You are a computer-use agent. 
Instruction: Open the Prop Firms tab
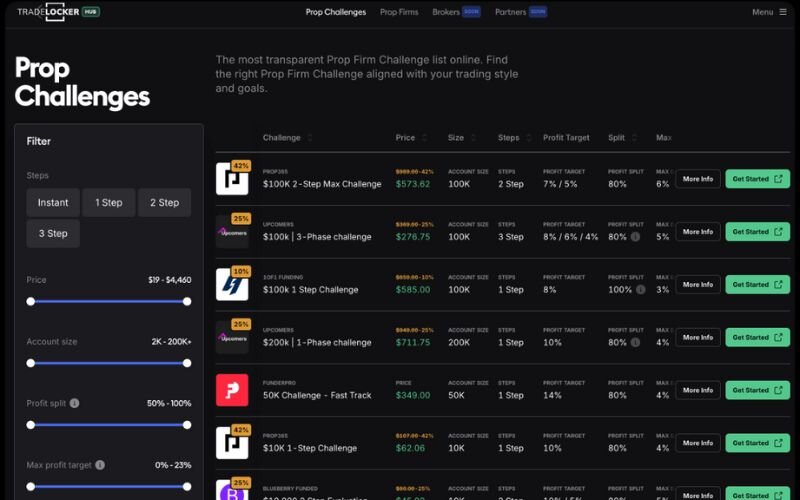click(400, 12)
